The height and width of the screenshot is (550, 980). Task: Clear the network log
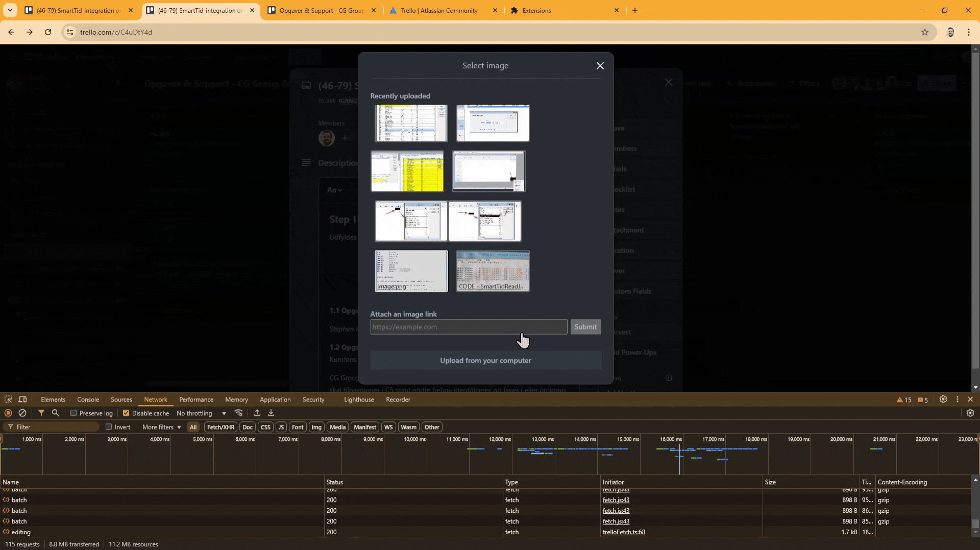coord(22,413)
